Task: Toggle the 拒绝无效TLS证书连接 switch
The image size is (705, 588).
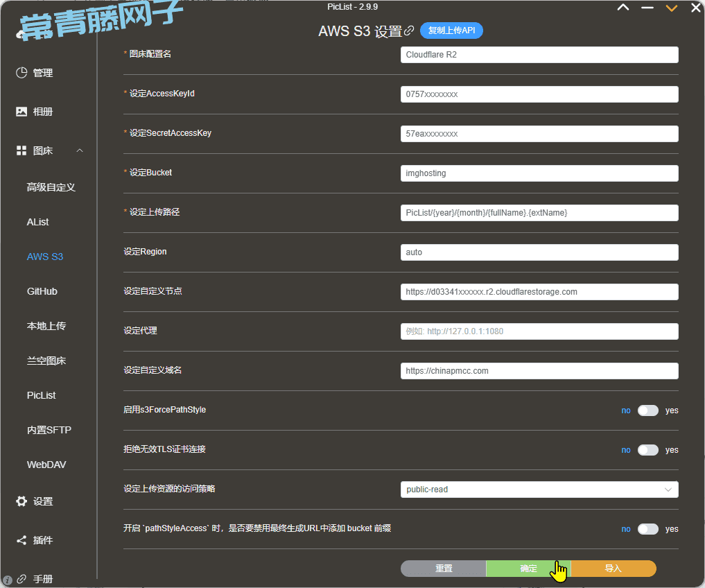Action: [x=648, y=450]
